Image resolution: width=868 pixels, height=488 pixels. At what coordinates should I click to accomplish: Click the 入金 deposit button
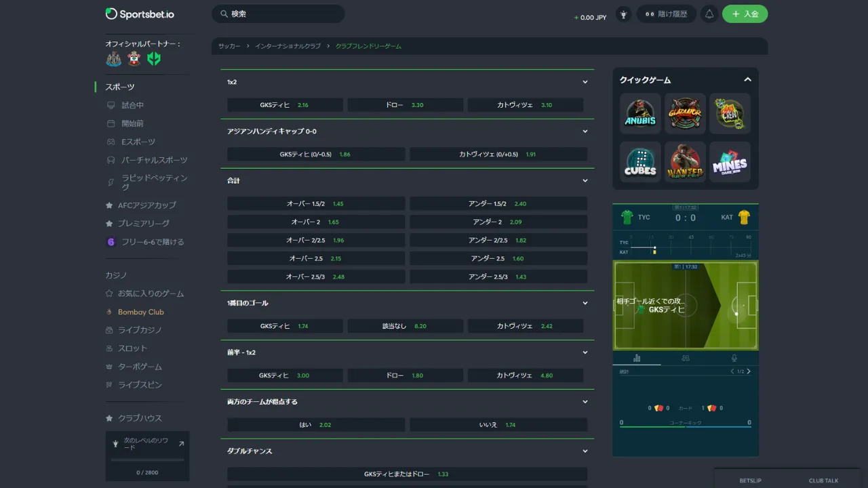pyautogui.click(x=745, y=14)
